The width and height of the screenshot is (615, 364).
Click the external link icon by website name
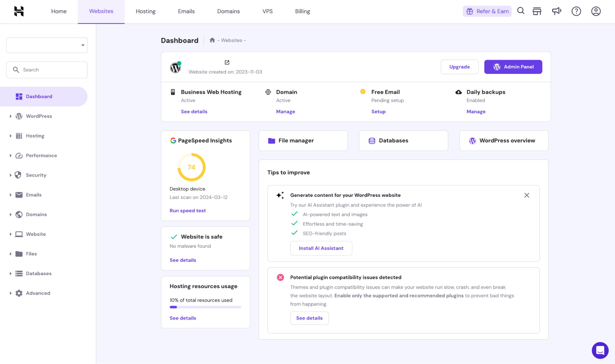pos(227,62)
